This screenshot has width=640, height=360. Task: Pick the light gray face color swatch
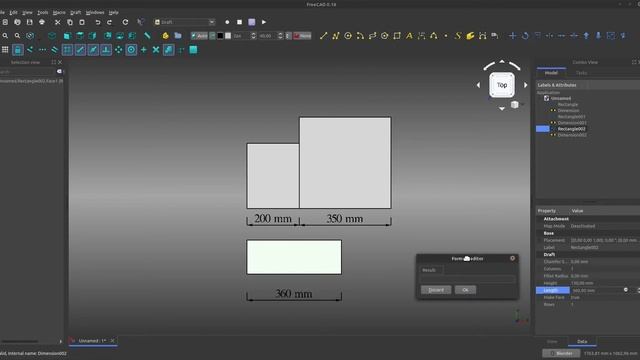tap(228, 36)
